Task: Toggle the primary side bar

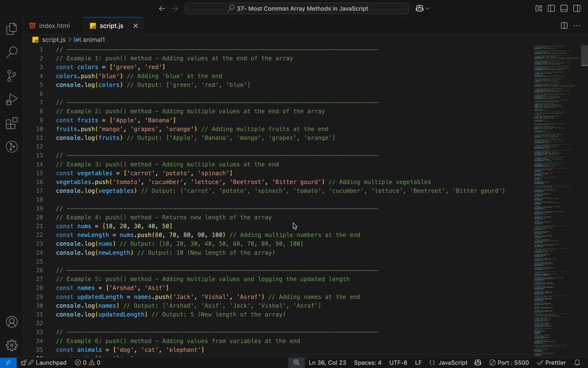Action: 551,8
